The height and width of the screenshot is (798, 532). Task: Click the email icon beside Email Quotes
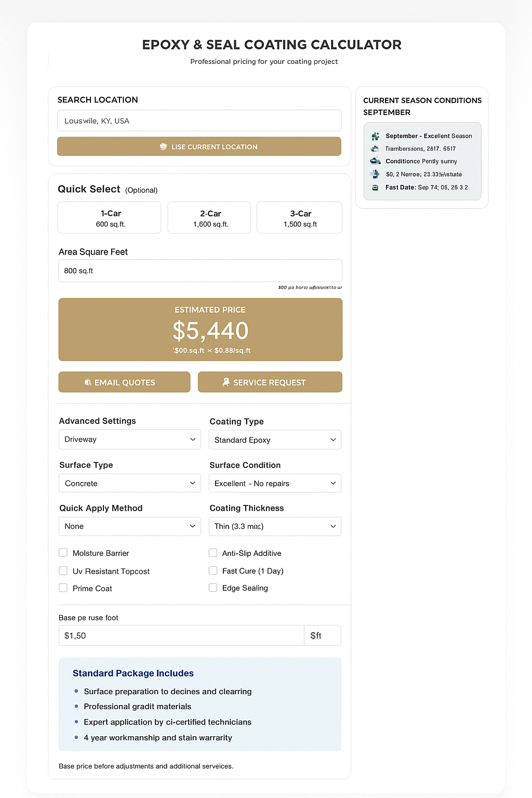click(88, 382)
